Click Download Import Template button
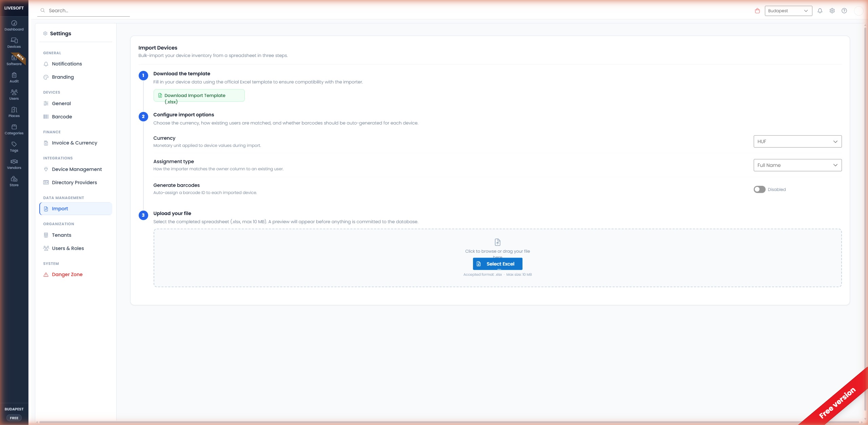868x425 pixels. (199, 96)
